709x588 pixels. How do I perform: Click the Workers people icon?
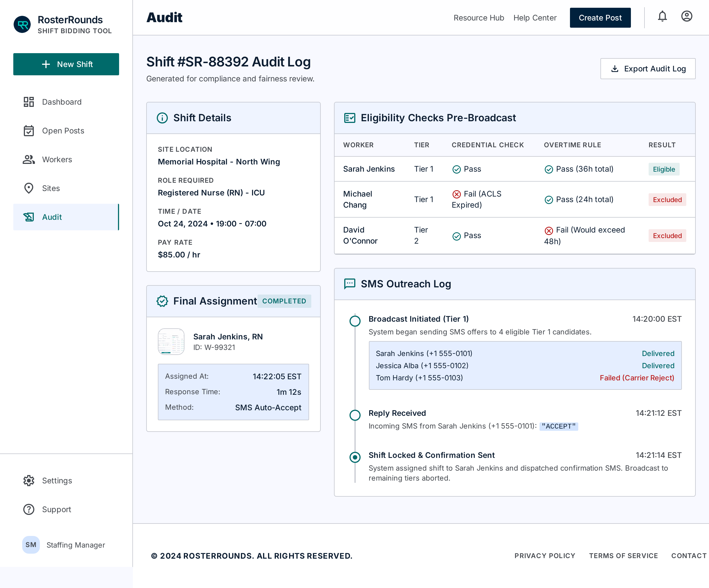(x=29, y=159)
